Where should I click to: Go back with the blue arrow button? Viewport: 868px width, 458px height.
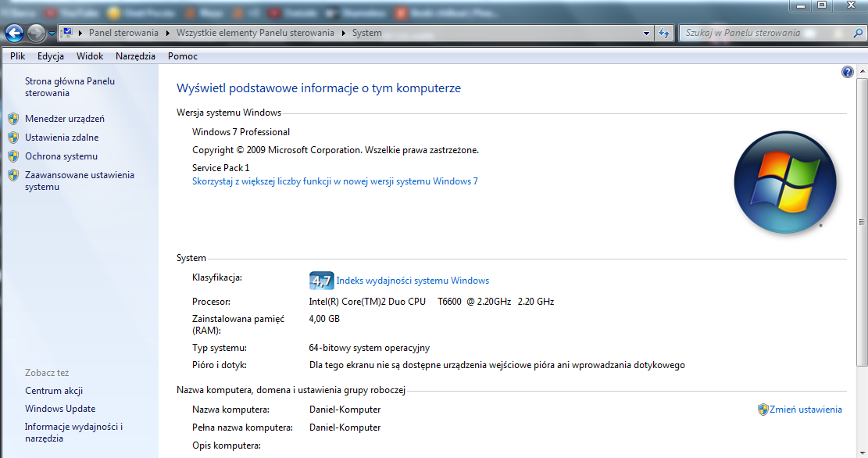[14, 34]
